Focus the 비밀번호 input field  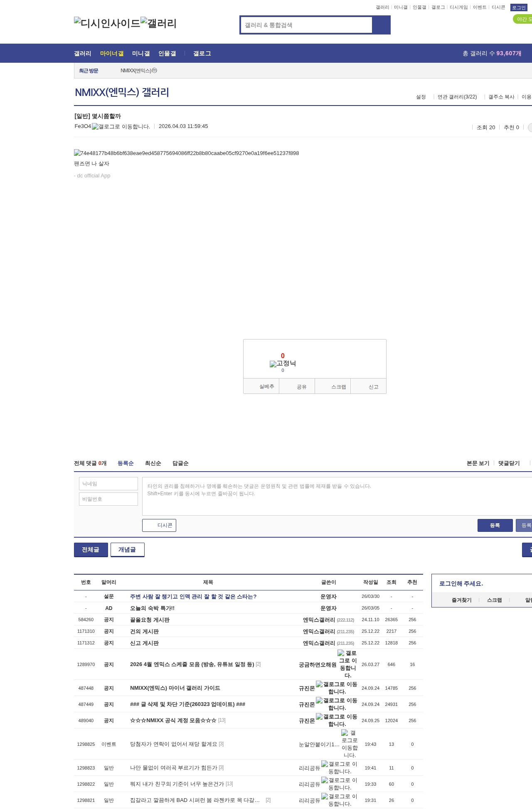pyautogui.click(x=108, y=499)
